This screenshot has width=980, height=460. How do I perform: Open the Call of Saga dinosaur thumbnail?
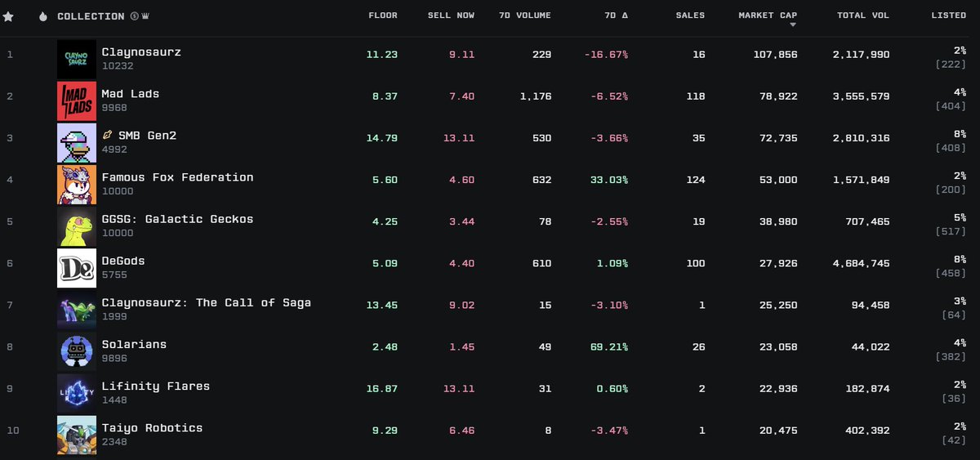[77, 310]
